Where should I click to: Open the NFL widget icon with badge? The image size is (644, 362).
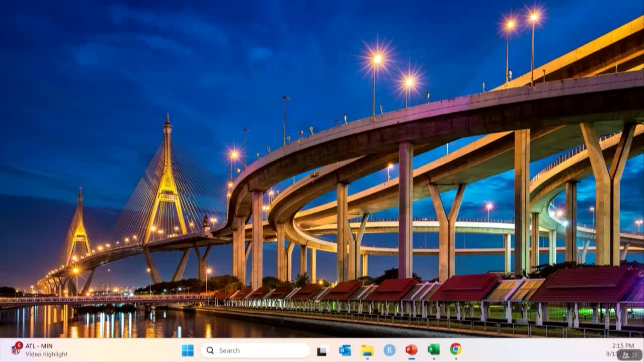click(17, 348)
